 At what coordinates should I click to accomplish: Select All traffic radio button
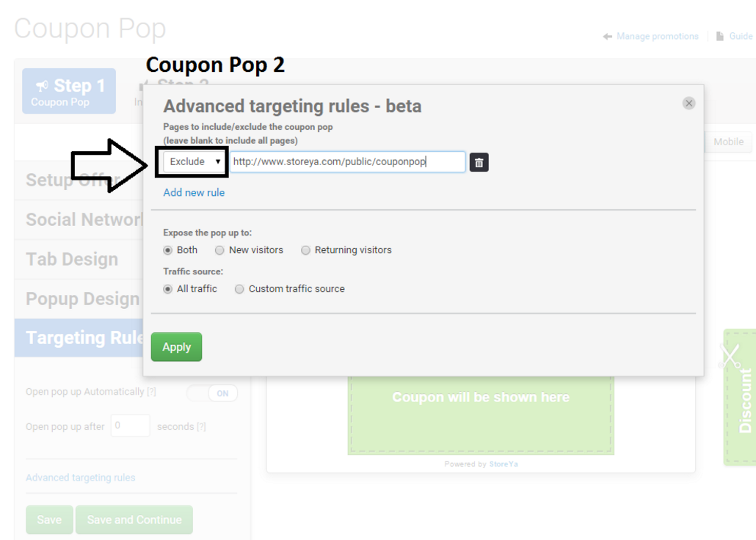tap(168, 289)
